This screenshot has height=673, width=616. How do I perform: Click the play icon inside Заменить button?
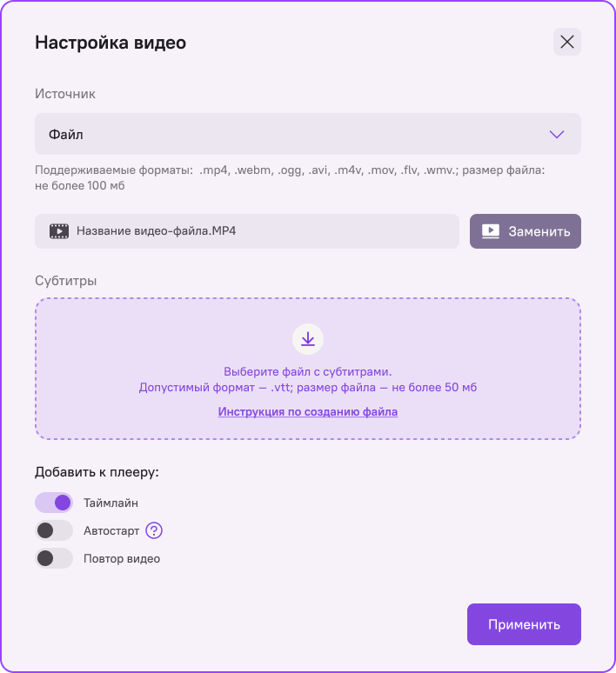pyautogui.click(x=491, y=231)
